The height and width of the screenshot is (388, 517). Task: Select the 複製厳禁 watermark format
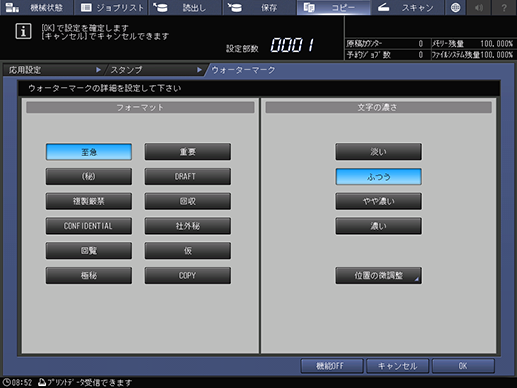[x=89, y=201]
